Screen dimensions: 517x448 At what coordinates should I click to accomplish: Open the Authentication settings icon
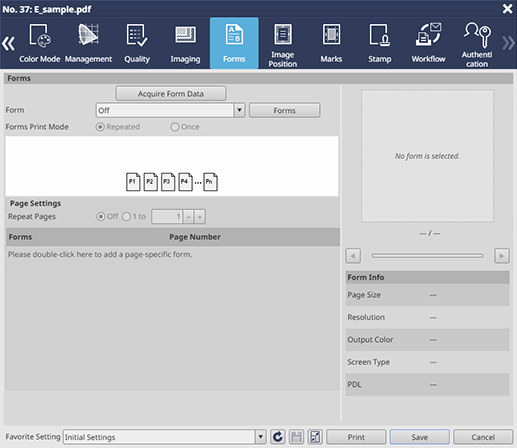pos(477,34)
